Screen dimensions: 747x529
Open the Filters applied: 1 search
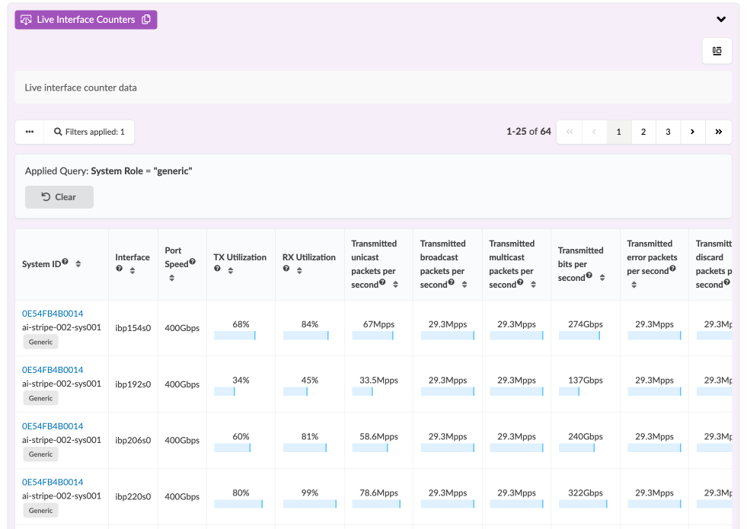click(89, 132)
